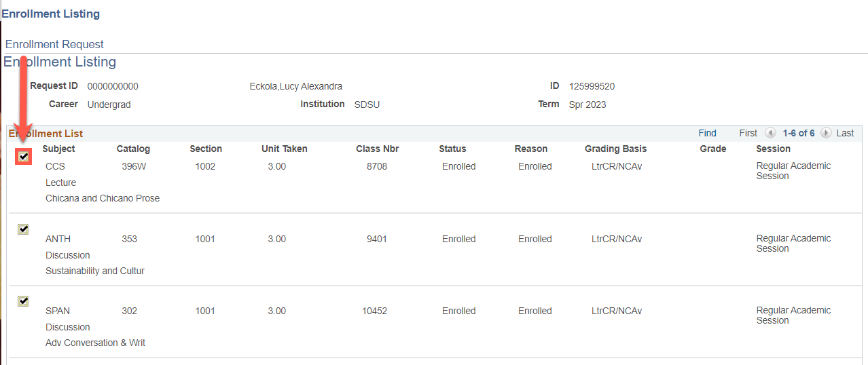This screenshot has width=868, height=365.
Task: Open the Enrollment Request tab
Action: [x=54, y=44]
